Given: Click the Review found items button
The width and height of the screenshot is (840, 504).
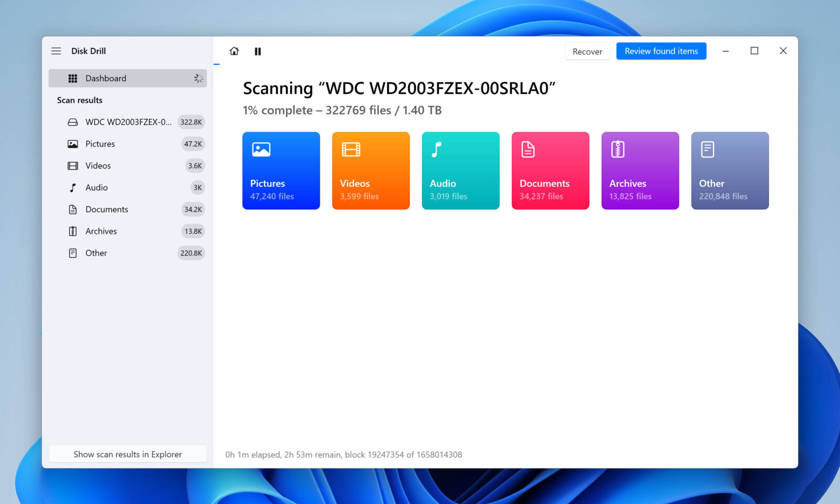Looking at the screenshot, I should pos(661,51).
